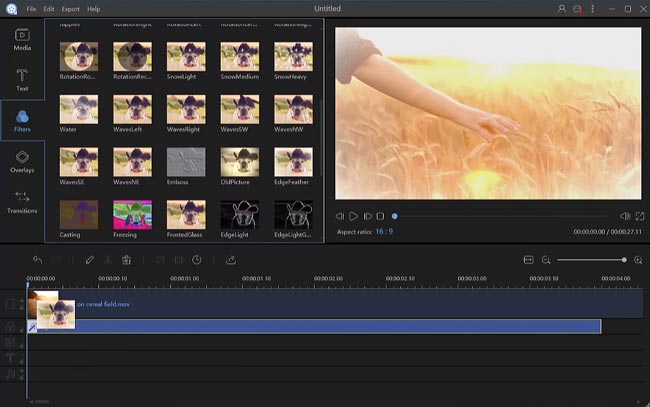The height and width of the screenshot is (407, 650).
Task: Toggle preview volume speaker icon
Action: click(x=625, y=216)
